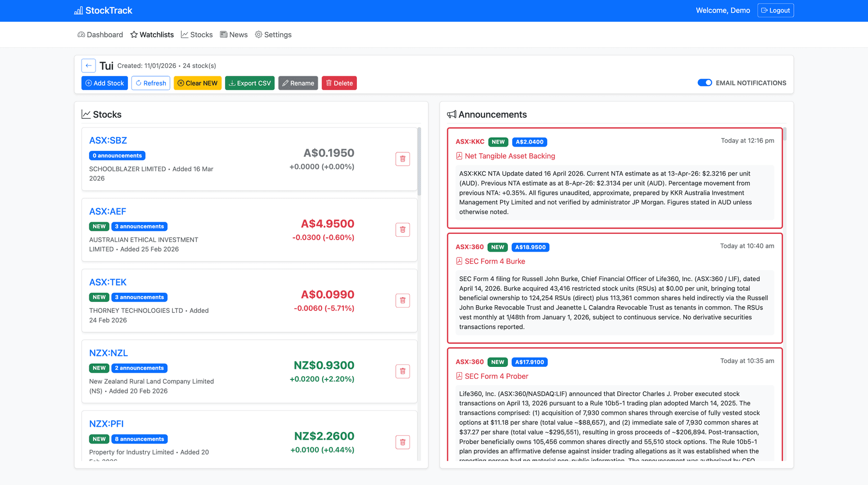The image size is (868, 485).
Task: Open the ASX:AEF stock link
Action: pos(108,211)
